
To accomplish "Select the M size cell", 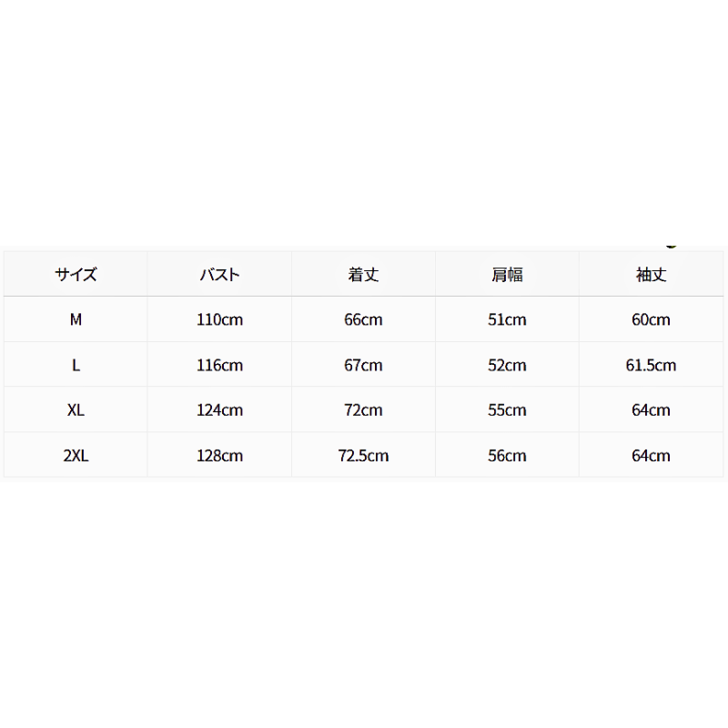I will point(76,319).
